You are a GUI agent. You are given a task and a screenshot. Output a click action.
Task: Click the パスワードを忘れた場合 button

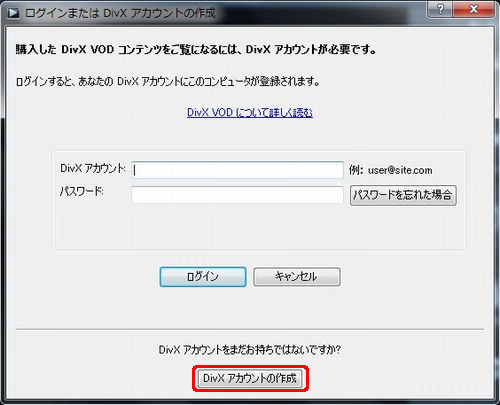pyautogui.click(x=403, y=195)
